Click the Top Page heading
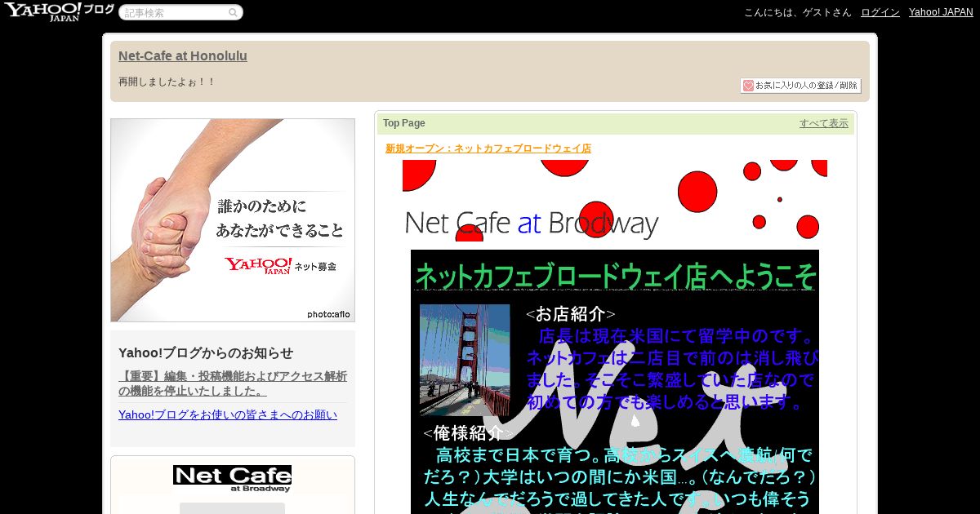980x514 pixels. click(404, 123)
